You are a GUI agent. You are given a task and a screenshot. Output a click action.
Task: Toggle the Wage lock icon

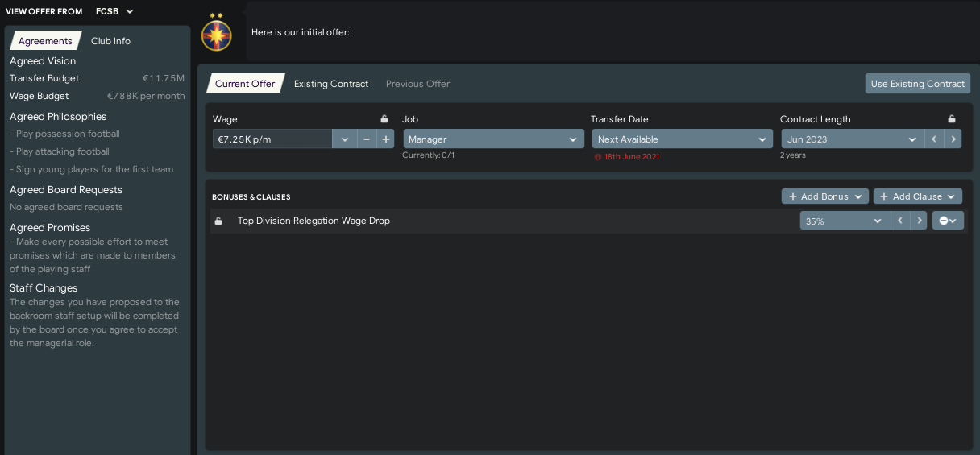point(384,118)
